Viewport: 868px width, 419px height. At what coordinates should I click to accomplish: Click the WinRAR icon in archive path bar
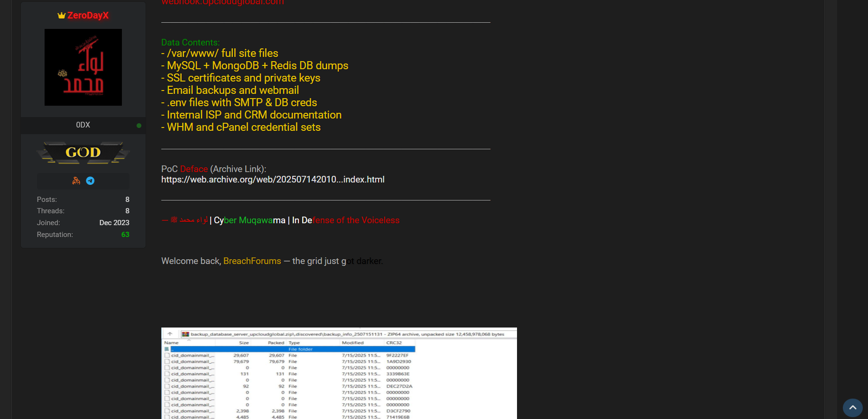pyautogui.click(x=185, y=334)
